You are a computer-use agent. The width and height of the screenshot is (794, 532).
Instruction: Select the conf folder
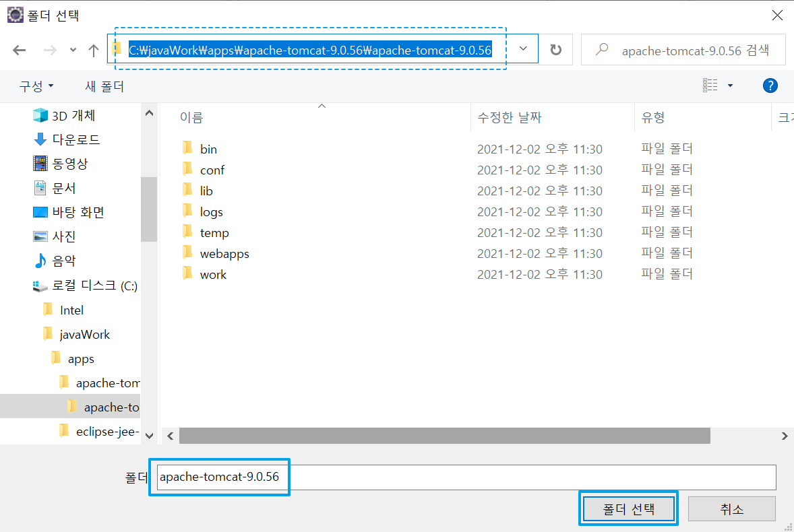click(x=212, y=170)
